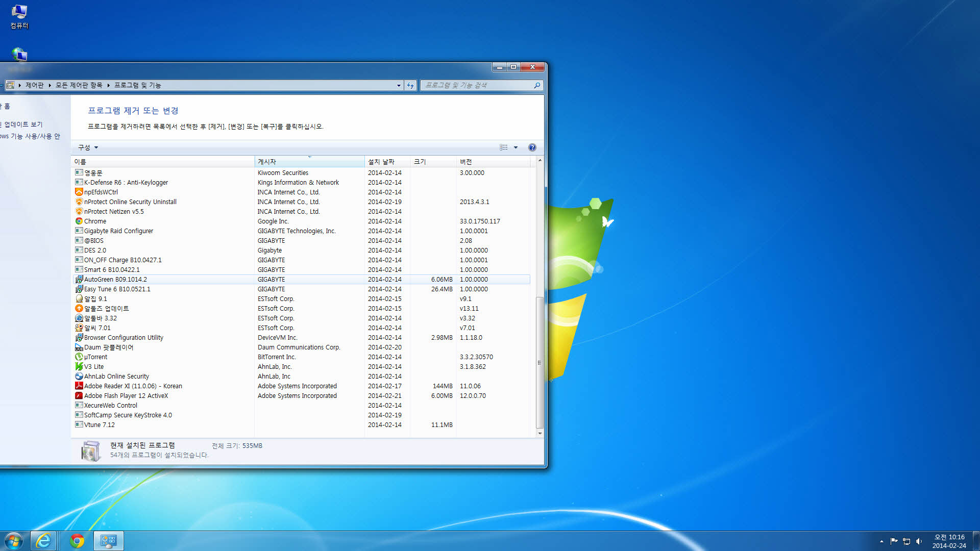Click the µTorrent icon in list

click(79, 357)
